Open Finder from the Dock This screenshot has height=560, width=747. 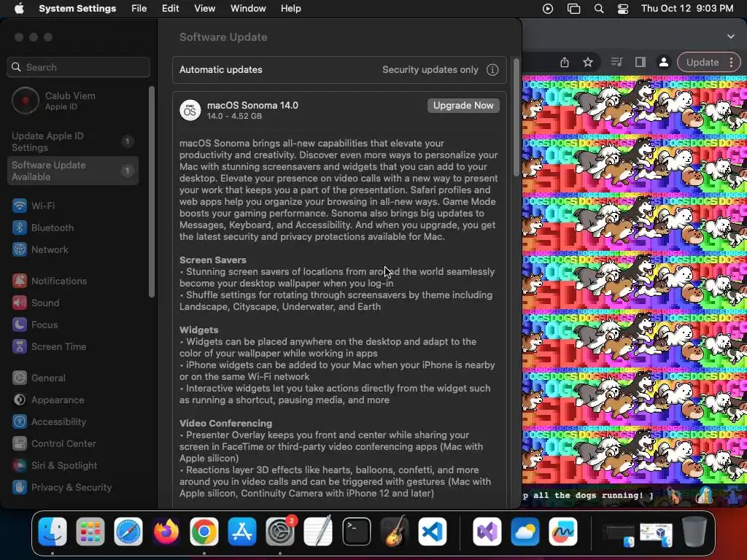[53, 532]
